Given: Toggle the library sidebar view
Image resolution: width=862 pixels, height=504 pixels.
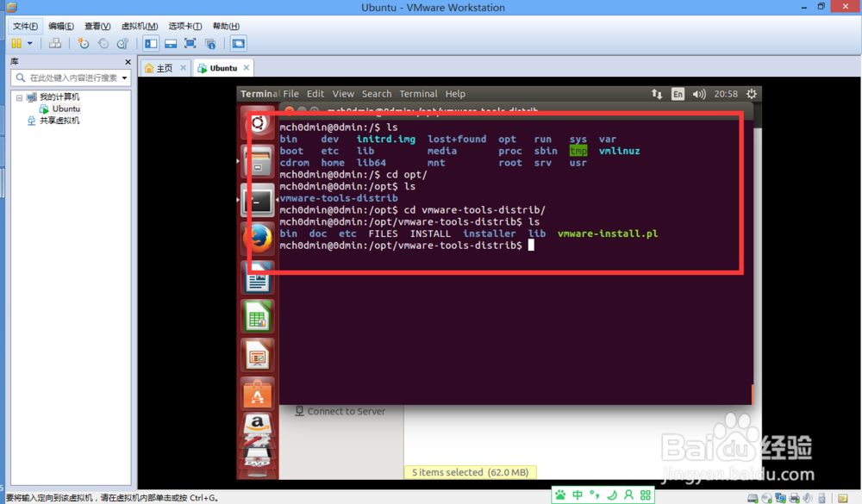Looking at the screenshot, I should click(x=151, y=43).
